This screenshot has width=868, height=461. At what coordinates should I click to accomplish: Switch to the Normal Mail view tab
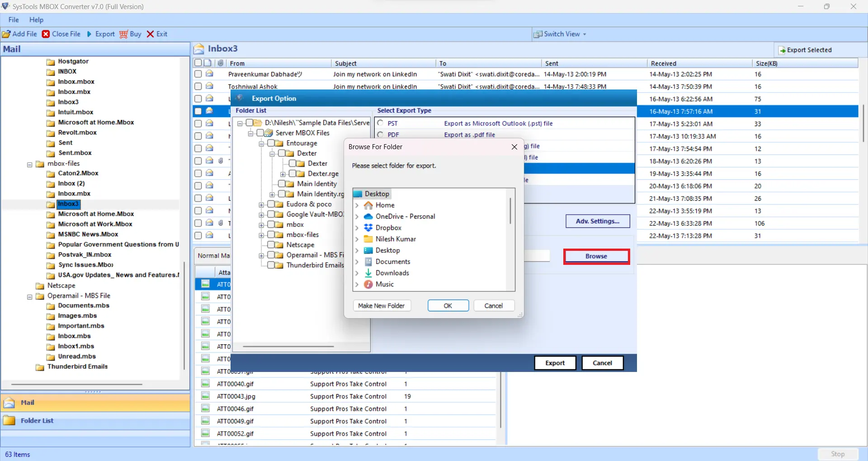213,255
